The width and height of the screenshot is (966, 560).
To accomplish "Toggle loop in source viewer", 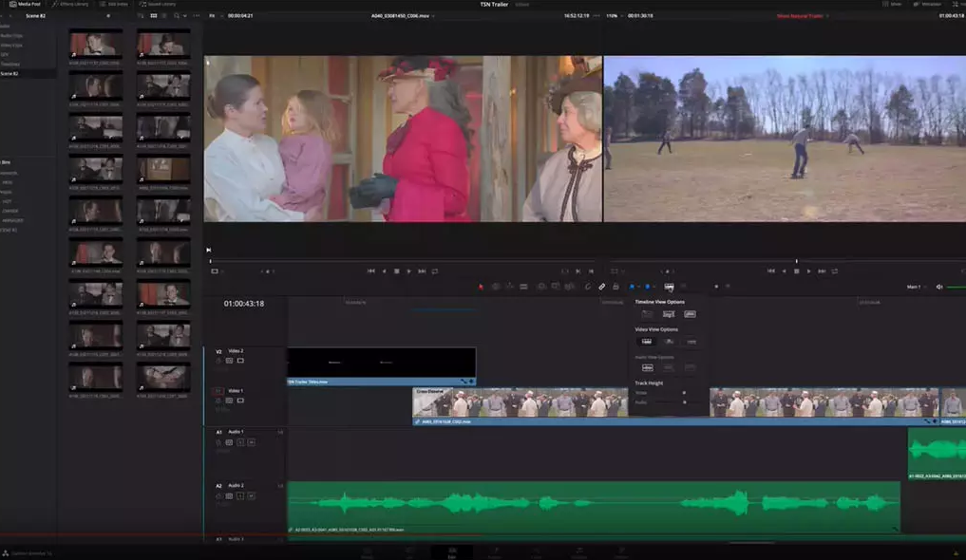I will click(x=435, y=271).
